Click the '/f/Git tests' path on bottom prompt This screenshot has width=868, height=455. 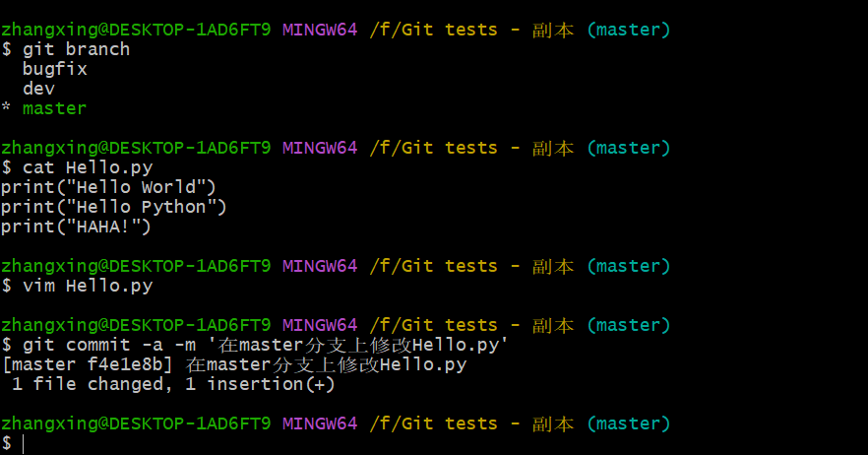click(x=433, y=423)
